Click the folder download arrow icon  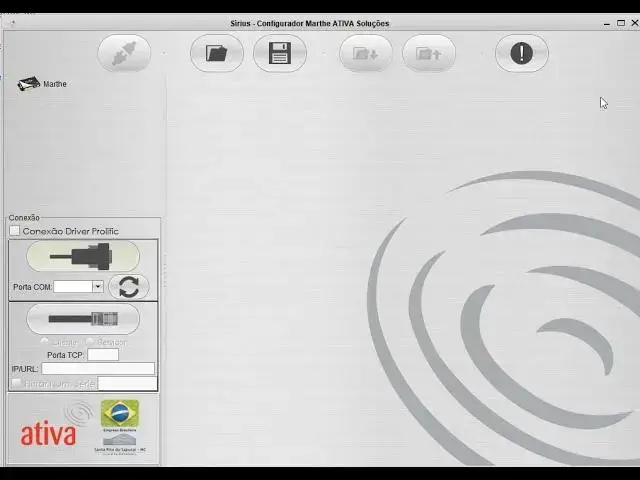[x=366, y=53]
